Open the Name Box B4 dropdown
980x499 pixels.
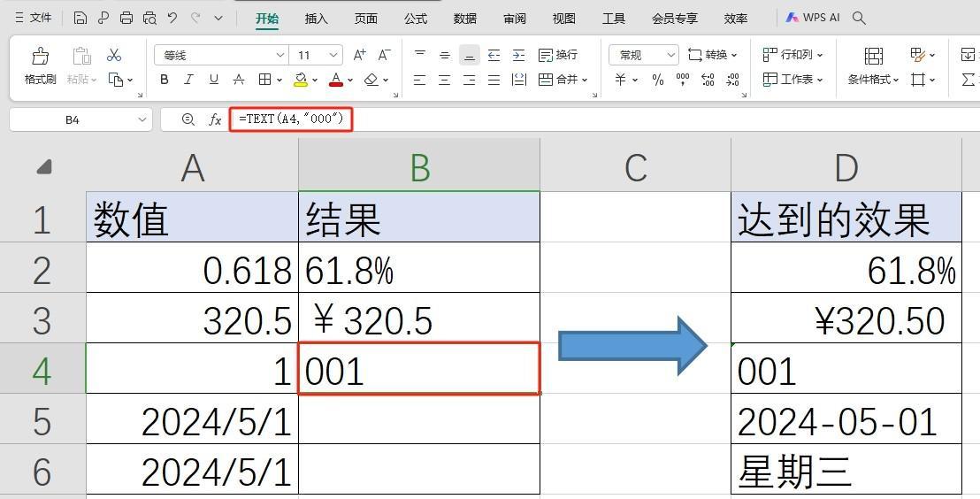142,119
